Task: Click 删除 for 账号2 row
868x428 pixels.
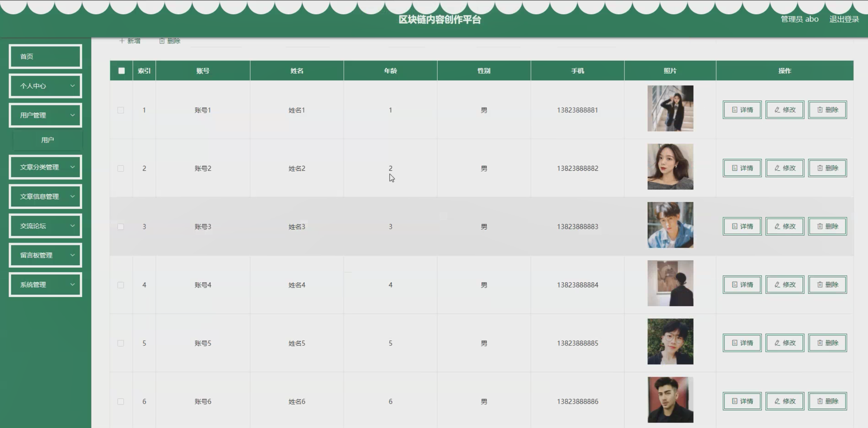Action: pos(827,168)
